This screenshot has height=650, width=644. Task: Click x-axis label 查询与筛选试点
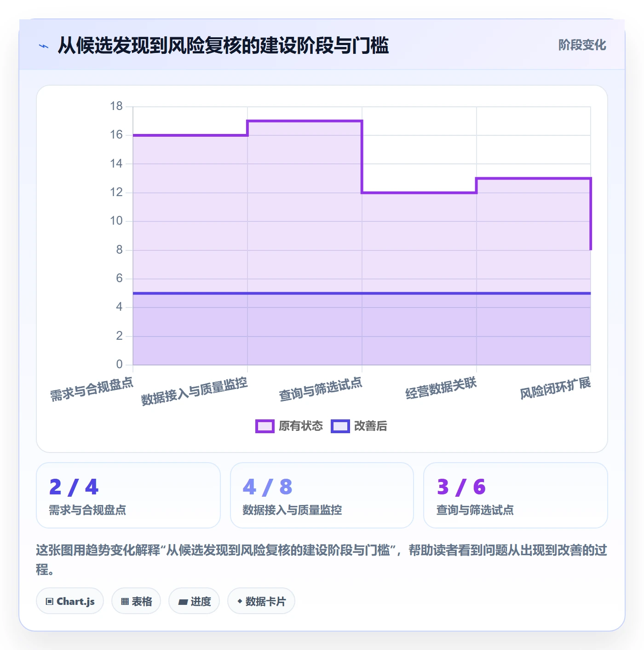321,389
